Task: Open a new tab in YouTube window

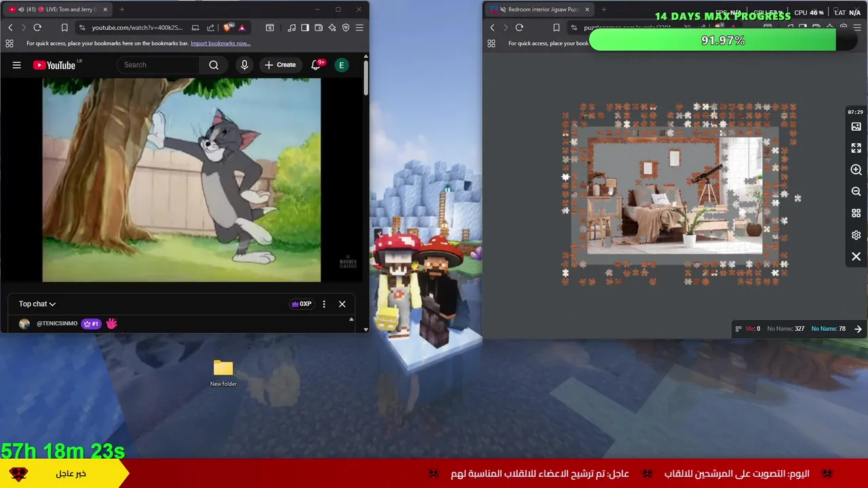Action: point(122,9)
